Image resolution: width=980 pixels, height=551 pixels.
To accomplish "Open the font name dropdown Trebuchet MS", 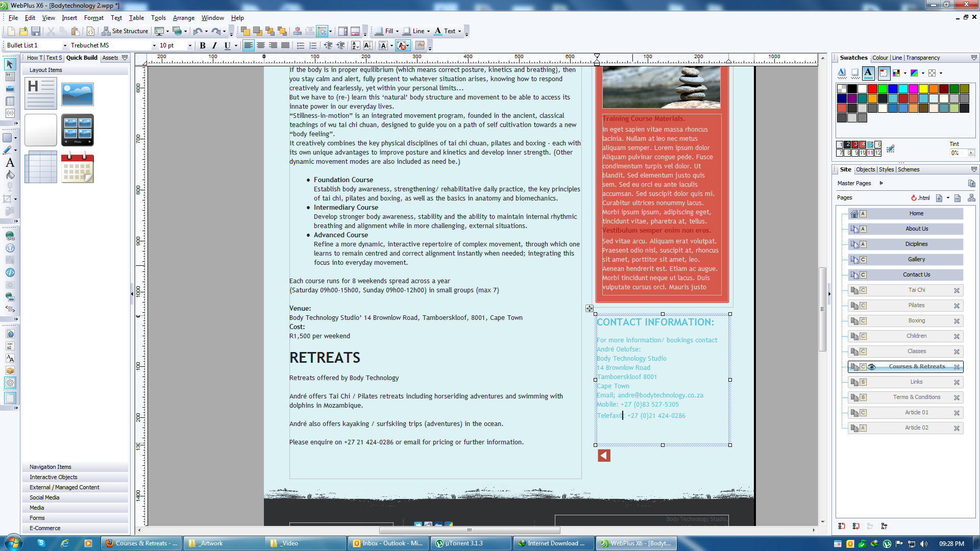I will click(x=154, y=45).
